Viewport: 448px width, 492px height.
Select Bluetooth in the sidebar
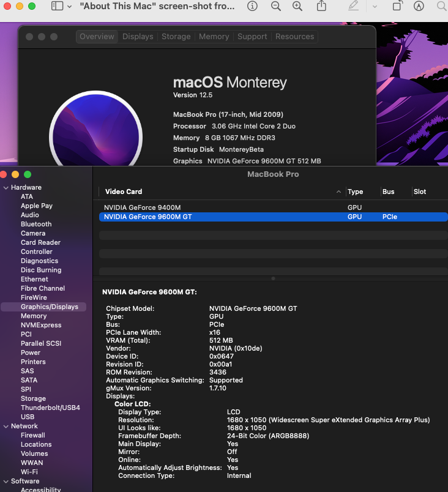click(x=36, y=224)
